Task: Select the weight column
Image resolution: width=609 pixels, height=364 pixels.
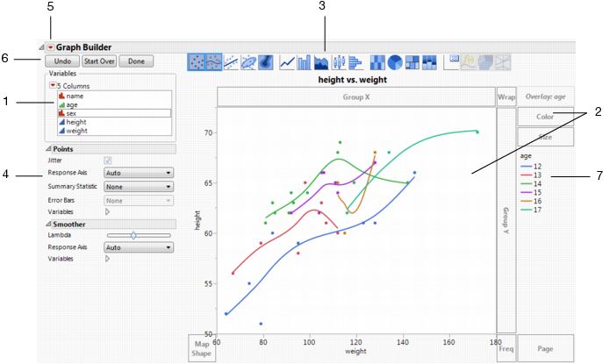Action: click(x=114, y=131)
